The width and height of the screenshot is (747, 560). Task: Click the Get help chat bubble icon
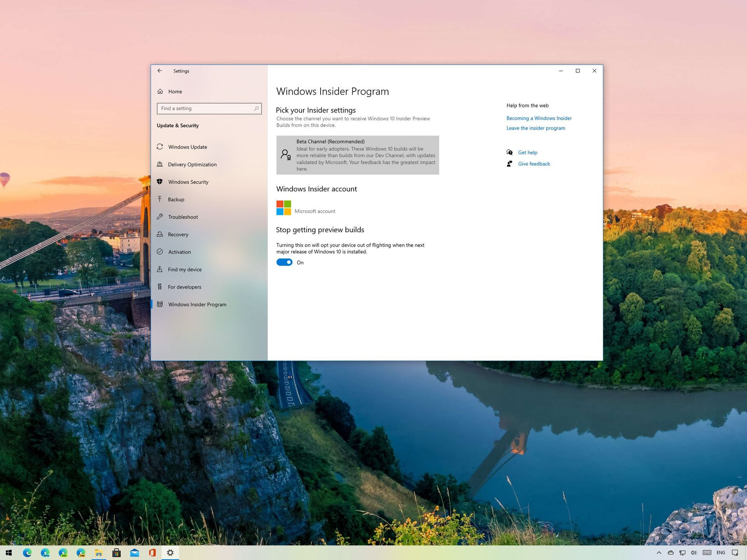click(510, 152)
